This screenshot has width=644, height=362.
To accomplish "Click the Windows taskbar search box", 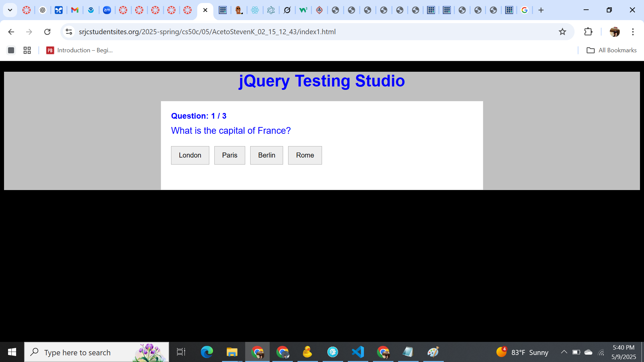I will click(x=87, y=352).
